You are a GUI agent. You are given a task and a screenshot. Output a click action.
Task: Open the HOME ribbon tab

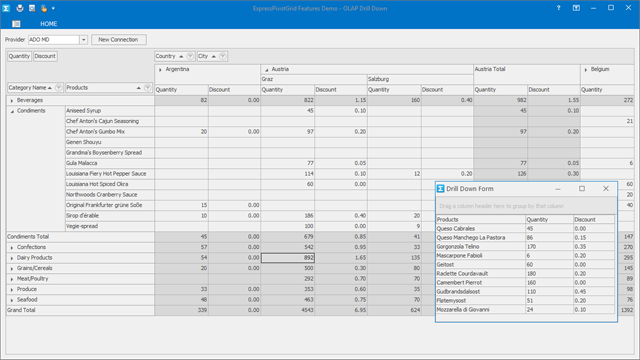pos(49,24)
